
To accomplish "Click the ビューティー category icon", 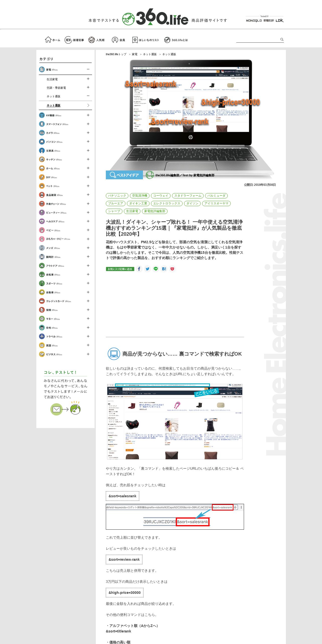I will coord(42,212).
